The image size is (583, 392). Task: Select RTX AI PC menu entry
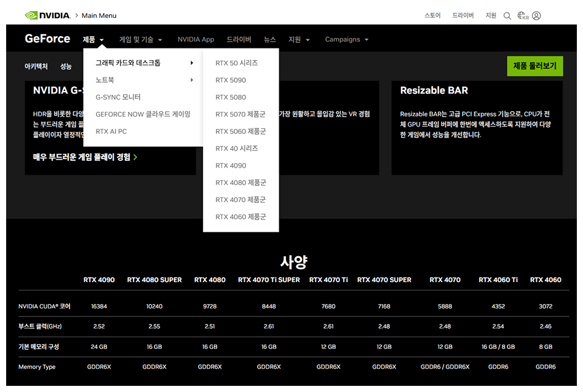click(x=111, y=131)
